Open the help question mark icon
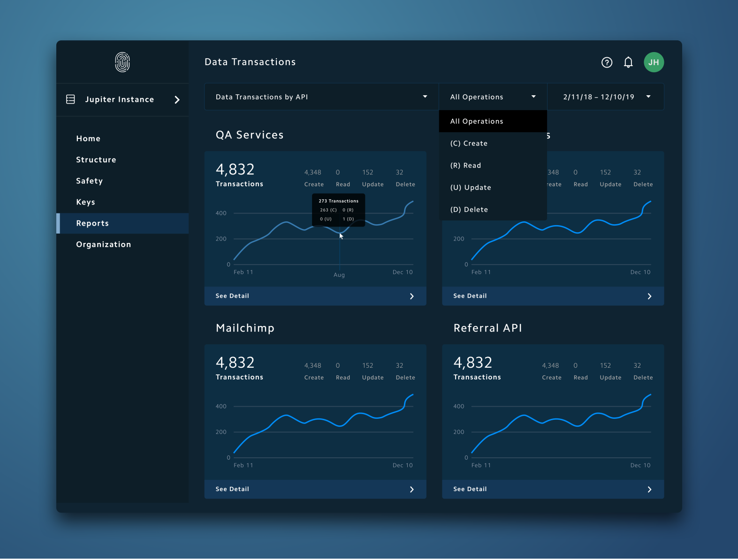This screenshot has height=560, width=738. coord(607,62)
